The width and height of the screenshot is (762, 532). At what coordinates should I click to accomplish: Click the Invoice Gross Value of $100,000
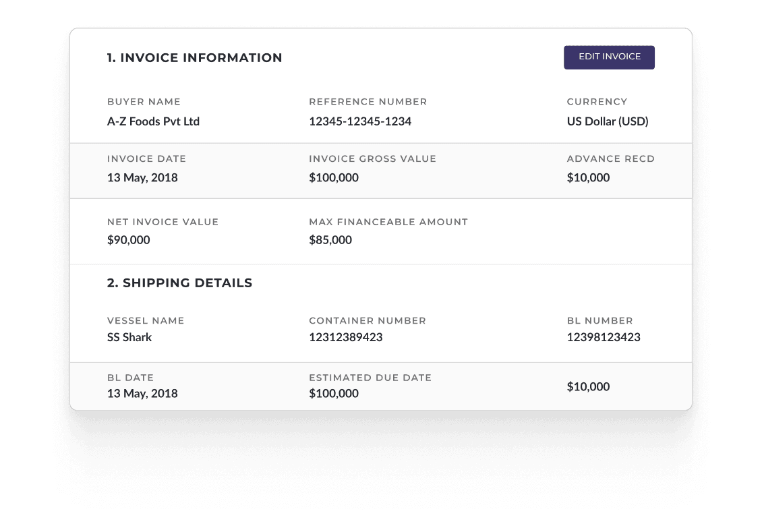333,177
